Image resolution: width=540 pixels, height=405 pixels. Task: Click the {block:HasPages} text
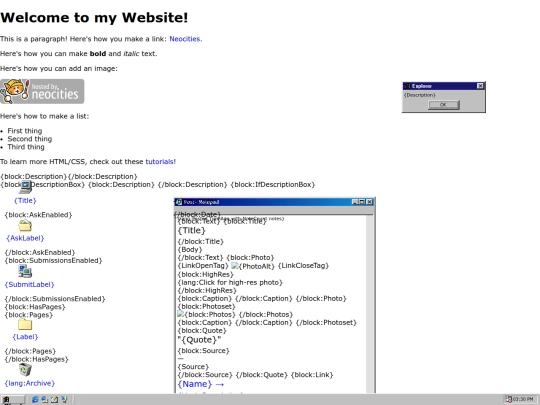pyautogui.click(x=35, y=307)
